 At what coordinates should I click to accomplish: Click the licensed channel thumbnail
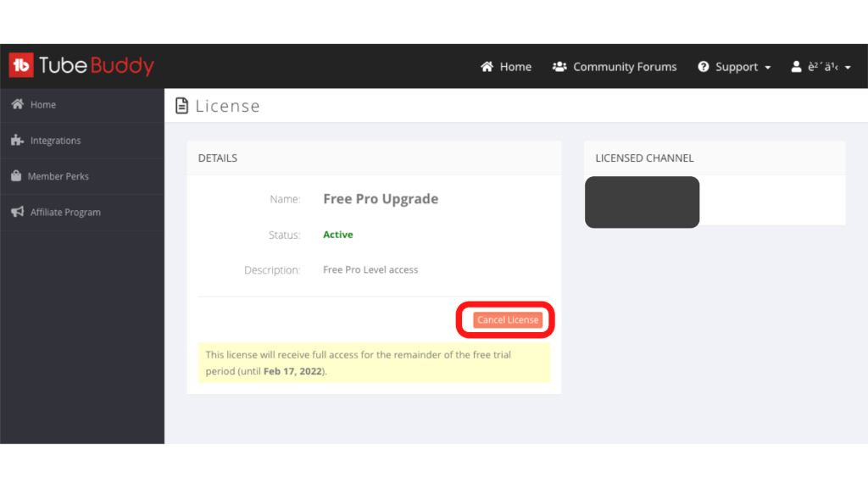click(643, 202)
